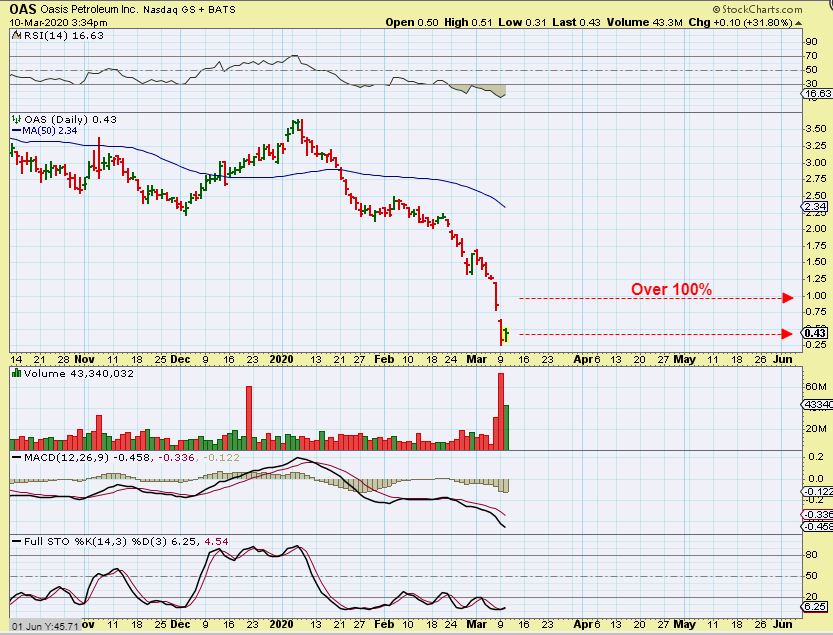This screenshot has height=635, width=833.
Task: Click the up-arrow indicator after the Chg value
Action: (798, 23)
